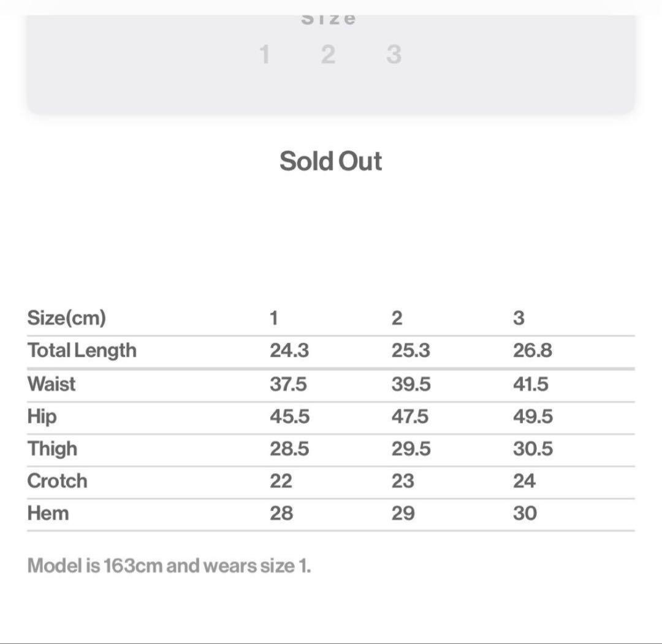Click the model height note text

tap(169, 565)
